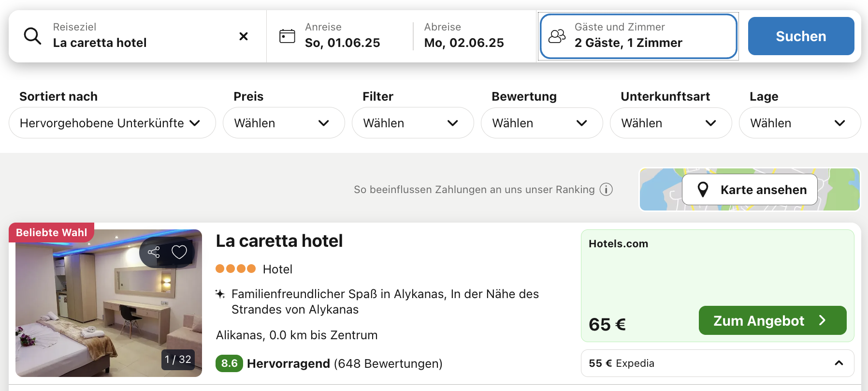Click the guests icon in Gäste und Zimmer
This screenshot has width=868, height=391.
click(557, 36)
